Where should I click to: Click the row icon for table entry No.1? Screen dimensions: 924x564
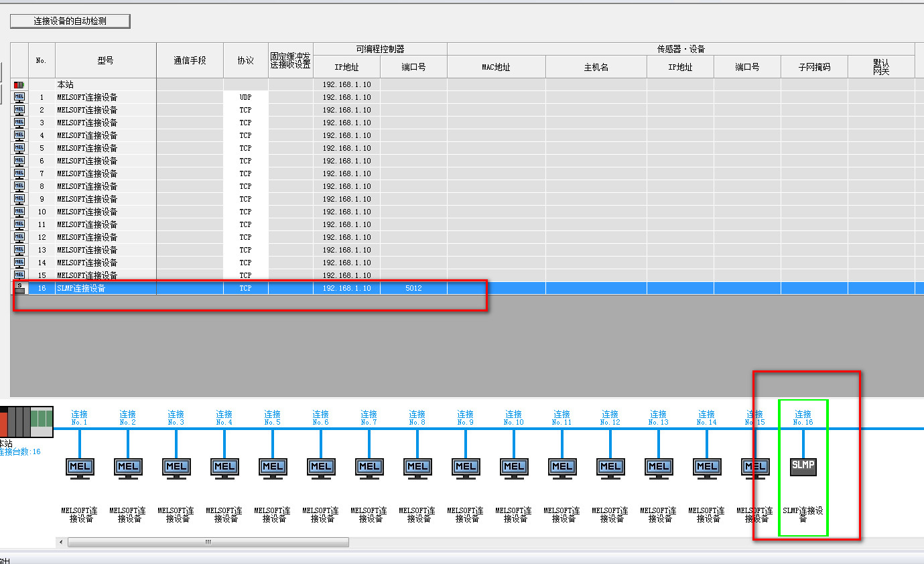click(19, 97)
